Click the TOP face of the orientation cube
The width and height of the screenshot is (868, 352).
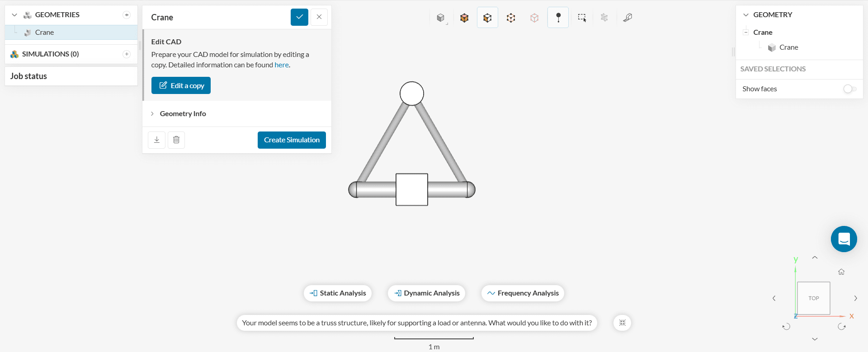pyautogui.click(x=813, y=298)
